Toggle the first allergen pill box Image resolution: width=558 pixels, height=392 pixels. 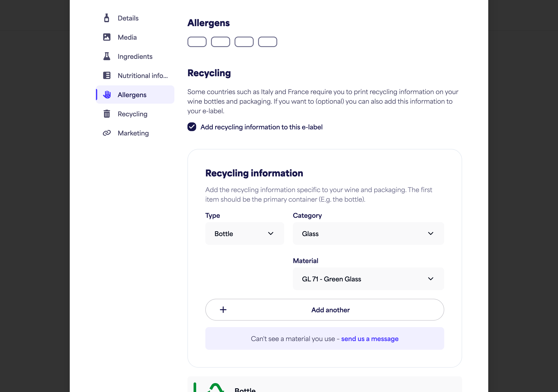(197, 42)
